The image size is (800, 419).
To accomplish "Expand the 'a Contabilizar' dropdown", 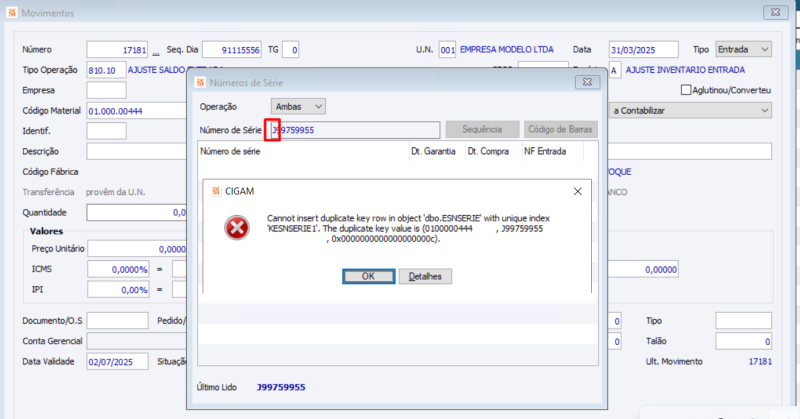I will point(690,110).
